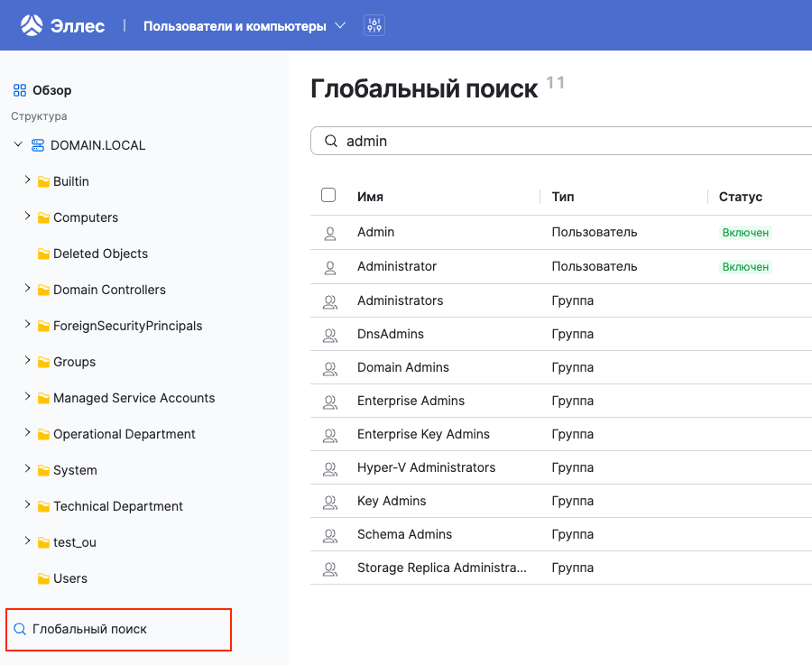Open the Hyper-V Administrators group

(426, 467)
